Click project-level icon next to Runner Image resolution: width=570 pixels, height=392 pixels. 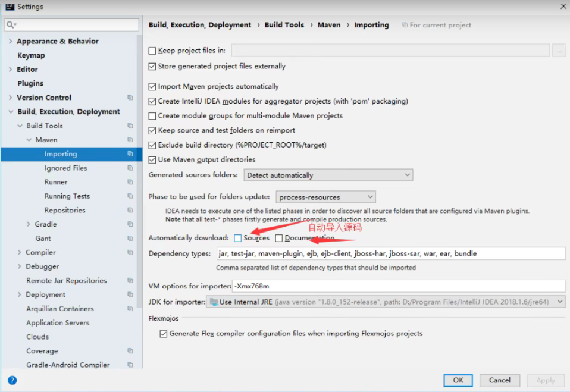pos(130,181)
